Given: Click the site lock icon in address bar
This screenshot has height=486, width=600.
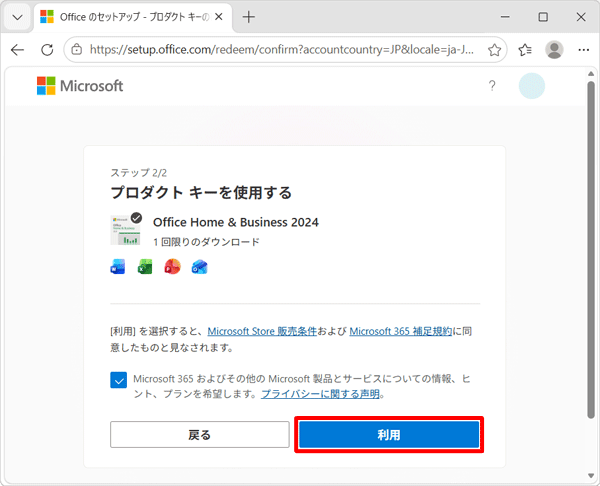Looking at the screenshot, I should point(77,49).
